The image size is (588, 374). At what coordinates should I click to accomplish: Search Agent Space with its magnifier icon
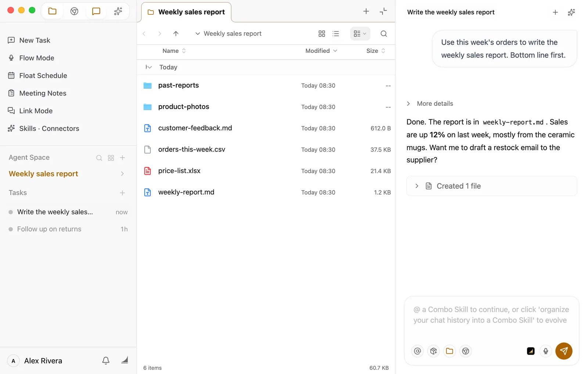point(99,158)
